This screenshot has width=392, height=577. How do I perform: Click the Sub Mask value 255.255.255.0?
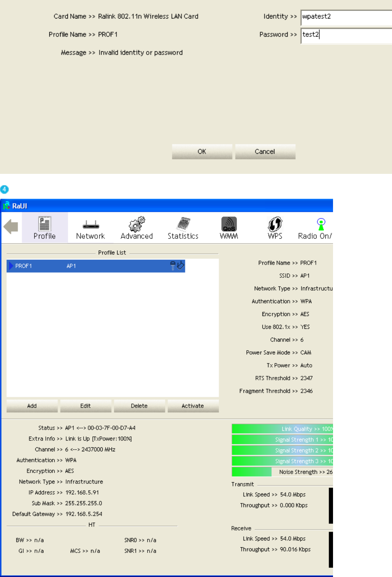[84, 503]
